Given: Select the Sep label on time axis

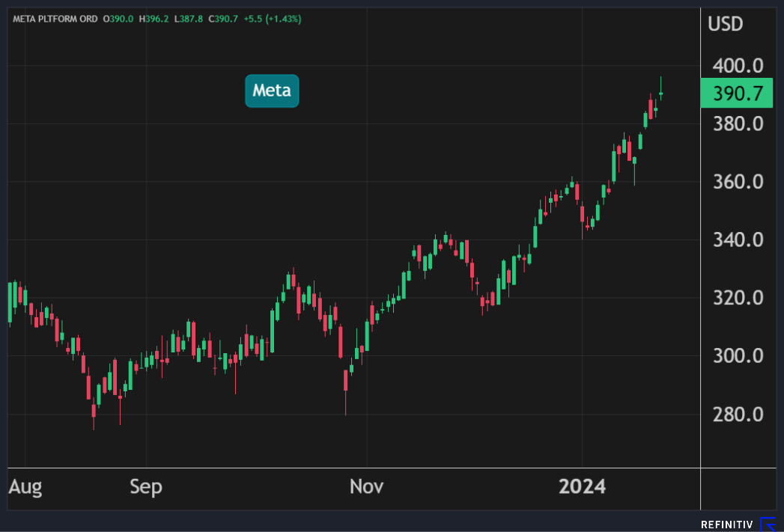Looking at the screenshot, I should point(146,487).
